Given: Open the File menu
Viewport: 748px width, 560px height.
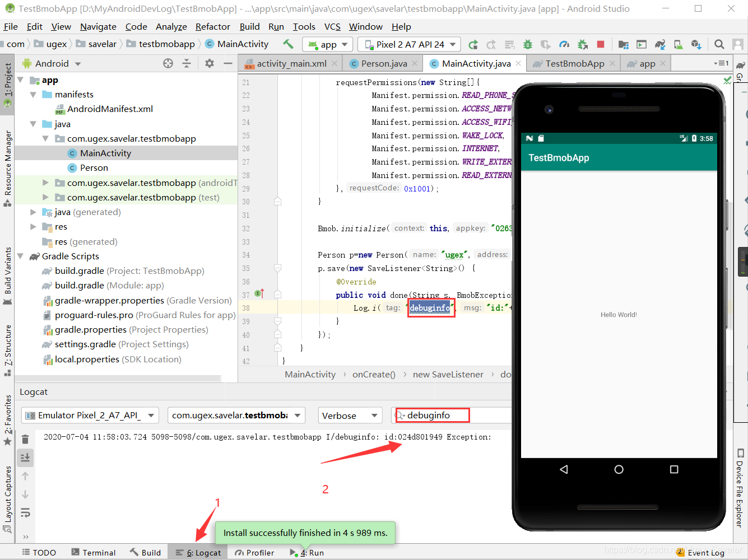Looking at the screenshot, I should (x=11, y=26).
